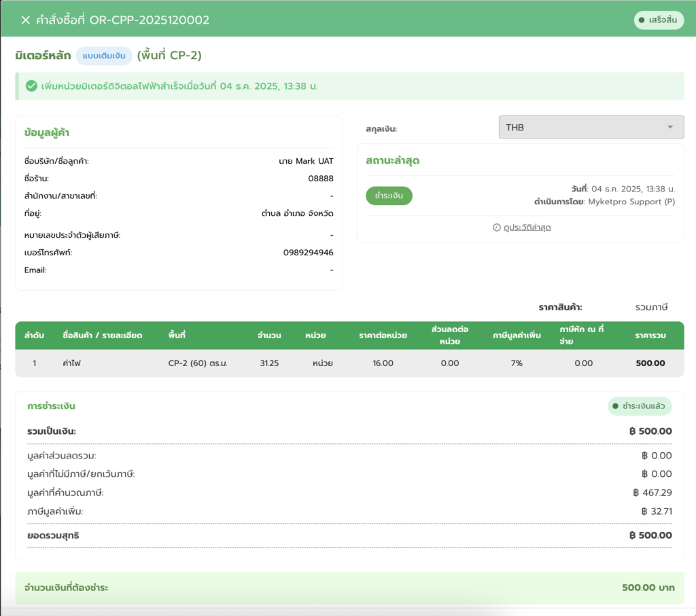Click the เสร็จสิ้น status badge

pos(658,20)
